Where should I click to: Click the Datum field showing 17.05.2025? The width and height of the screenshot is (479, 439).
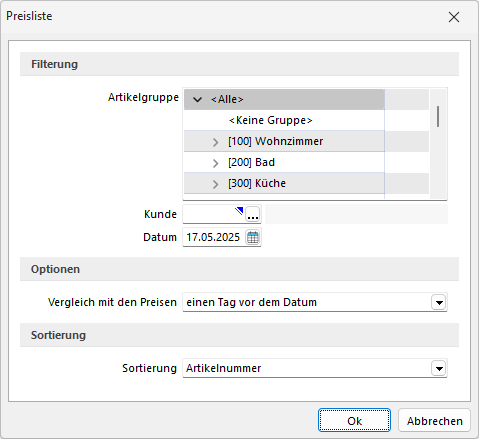pyautogui.click(x=213, y=237)
